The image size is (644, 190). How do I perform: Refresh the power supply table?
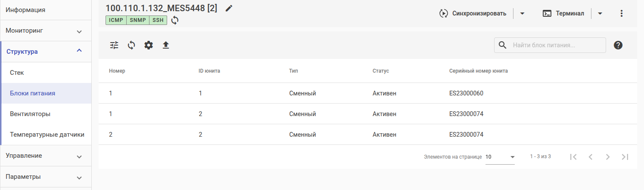point(131,45)
